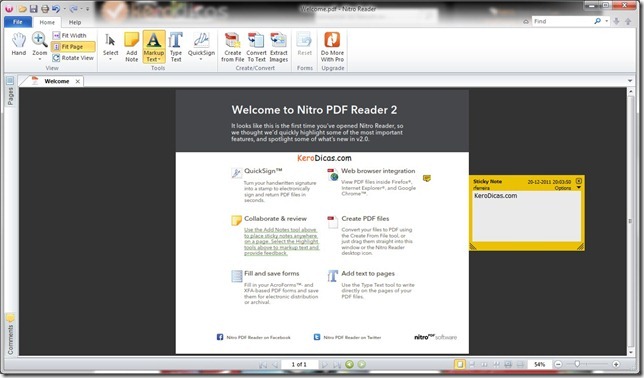Click inside the sticky note text KeroDicas.com
The height and width of the screenshot is (378, 644).
pyautogui.click(x=495, y=196)
